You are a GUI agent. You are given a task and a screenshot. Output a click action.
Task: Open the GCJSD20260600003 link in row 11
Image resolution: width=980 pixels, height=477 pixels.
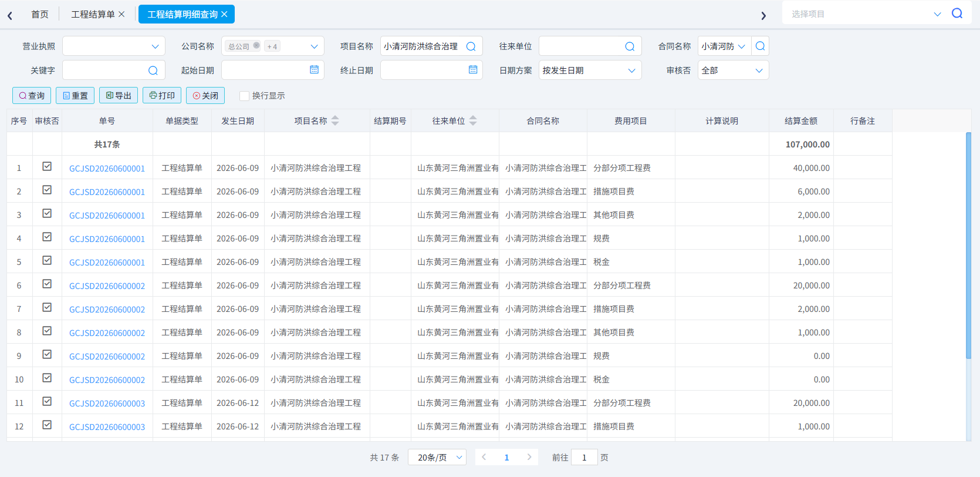click(107, 404)
